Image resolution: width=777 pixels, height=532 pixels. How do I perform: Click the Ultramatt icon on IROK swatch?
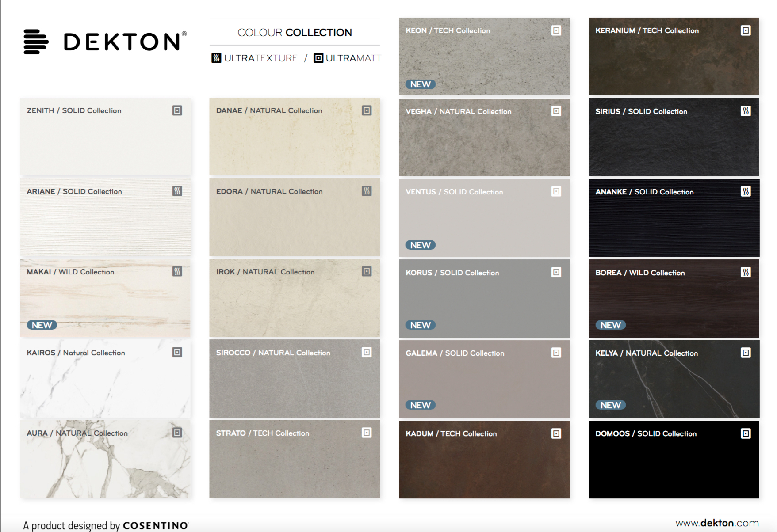click(x=367, y=271)
